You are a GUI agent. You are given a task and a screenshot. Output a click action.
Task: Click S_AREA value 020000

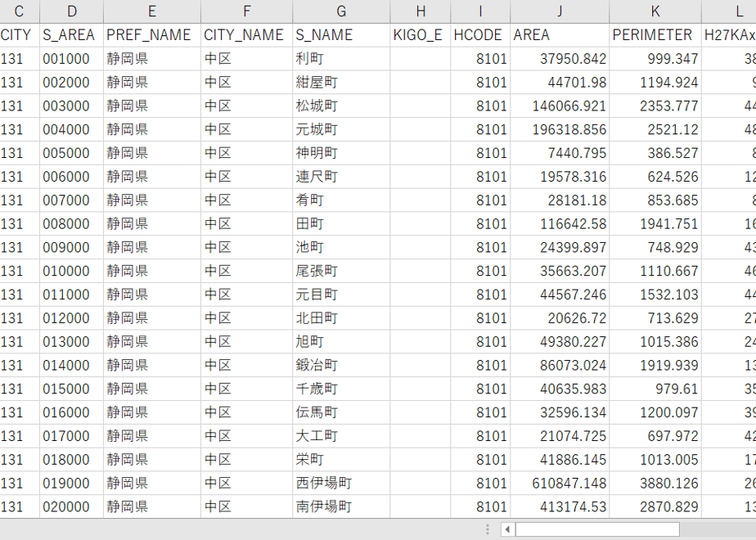[x=71, y=507]
